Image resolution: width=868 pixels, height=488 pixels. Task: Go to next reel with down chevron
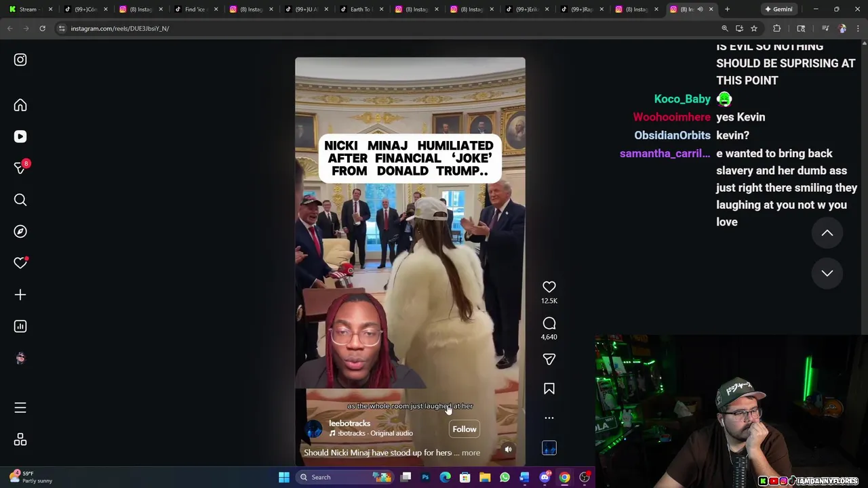click(x=827, y=273)
